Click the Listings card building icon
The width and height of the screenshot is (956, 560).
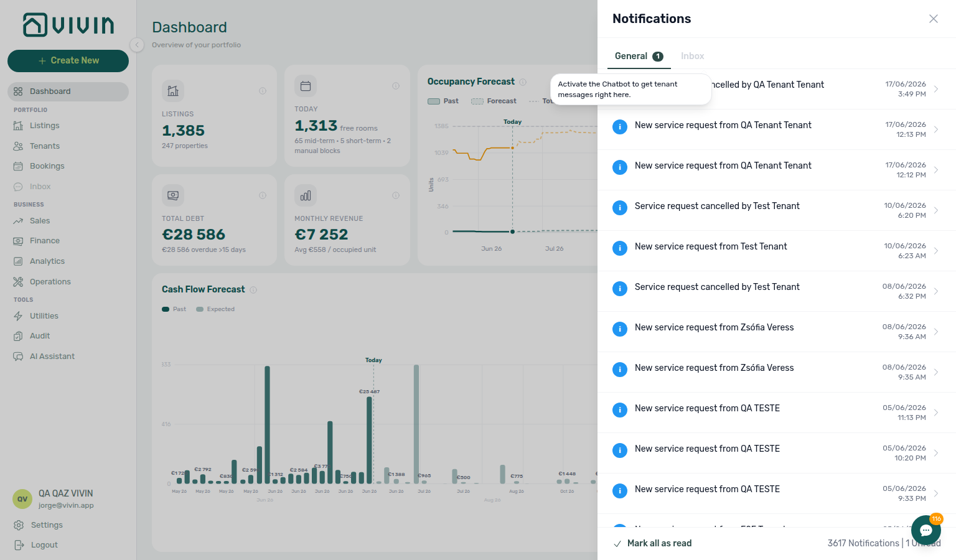173,91
